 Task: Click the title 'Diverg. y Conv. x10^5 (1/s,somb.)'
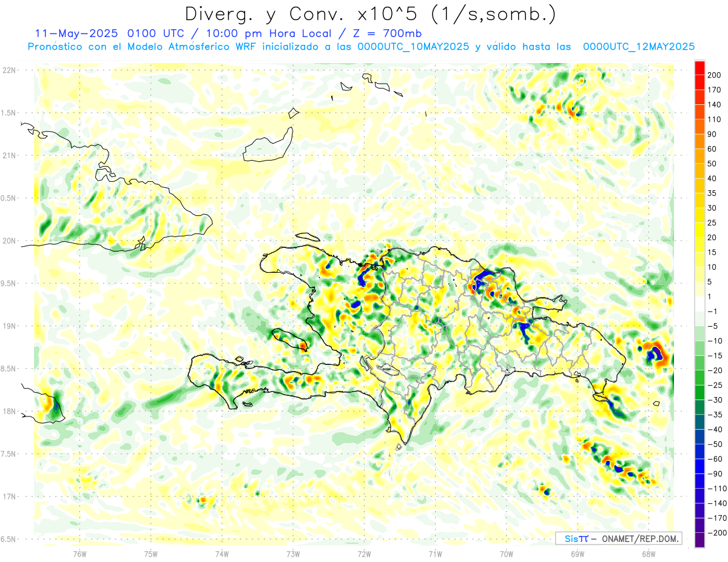click(x=370, y=14)
